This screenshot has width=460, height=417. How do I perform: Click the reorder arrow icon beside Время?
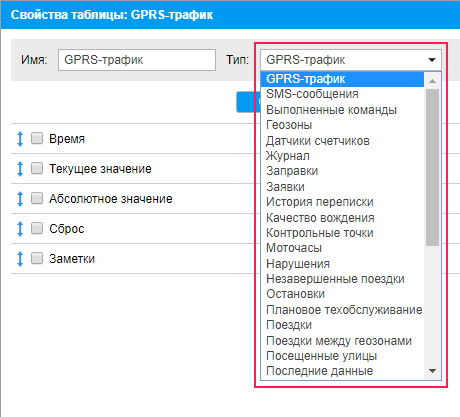20,139
